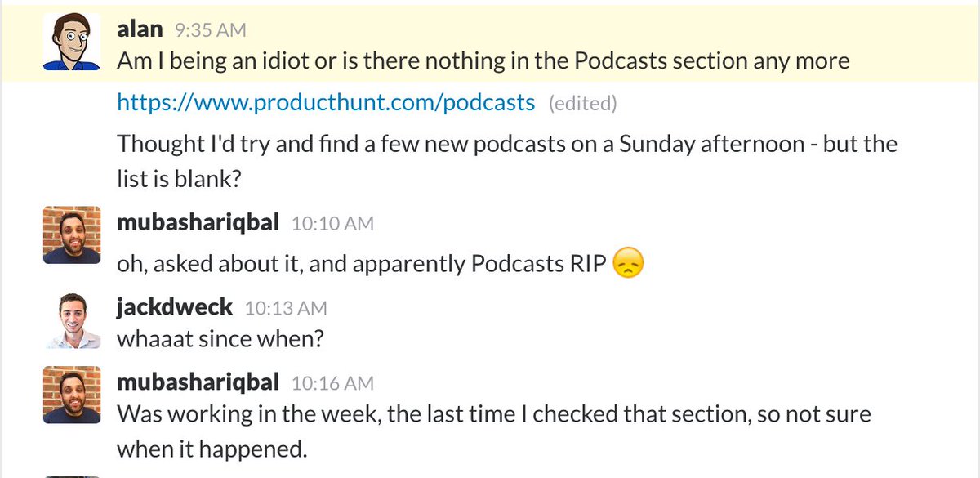
Task: Open alan's profile via his username
Action: click(140, 30)
